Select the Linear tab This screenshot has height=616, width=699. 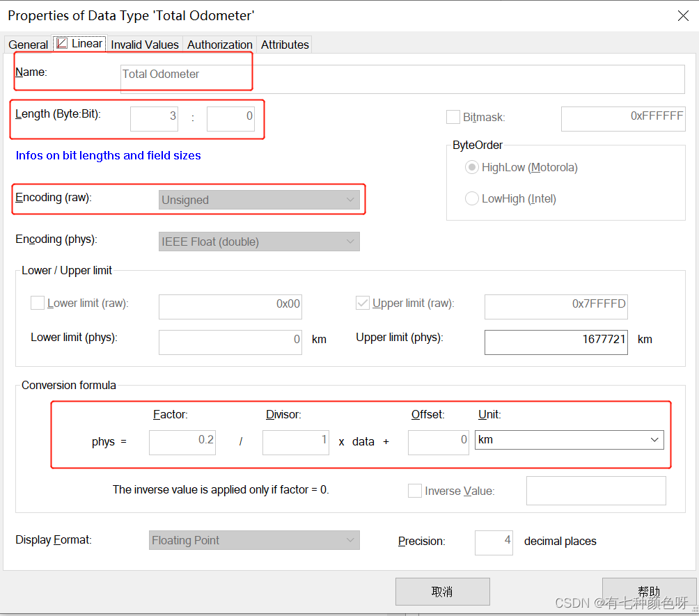(x=79, y=44)
